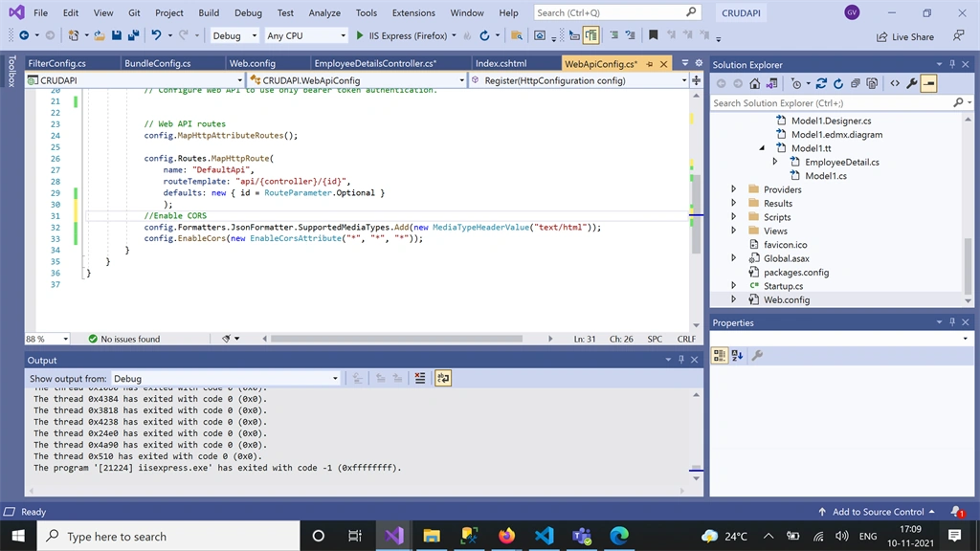
Task: Click the Undo arrow icon
Action: pos(156,35)
